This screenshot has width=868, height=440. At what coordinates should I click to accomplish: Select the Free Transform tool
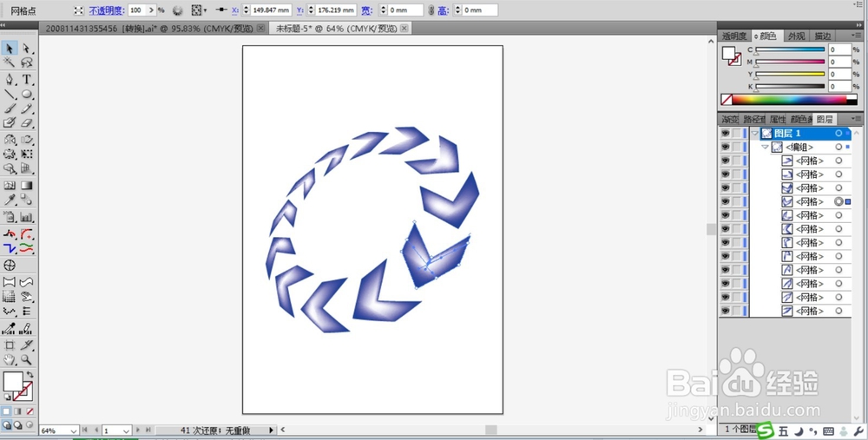pos(27,154)
